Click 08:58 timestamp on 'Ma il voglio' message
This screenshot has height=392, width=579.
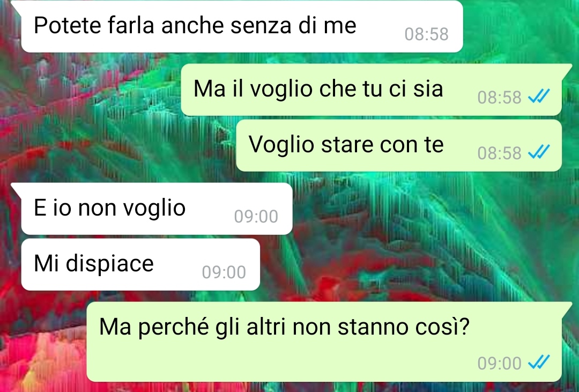(499, 98)
